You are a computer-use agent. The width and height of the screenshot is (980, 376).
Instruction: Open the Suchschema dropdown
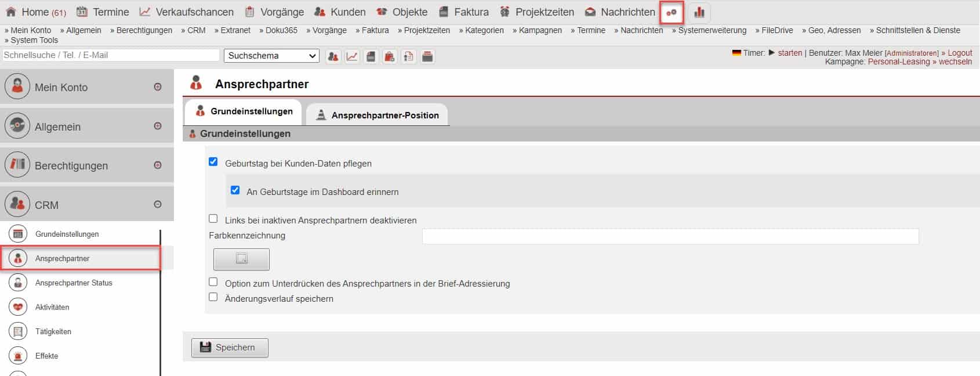point(271,56)
